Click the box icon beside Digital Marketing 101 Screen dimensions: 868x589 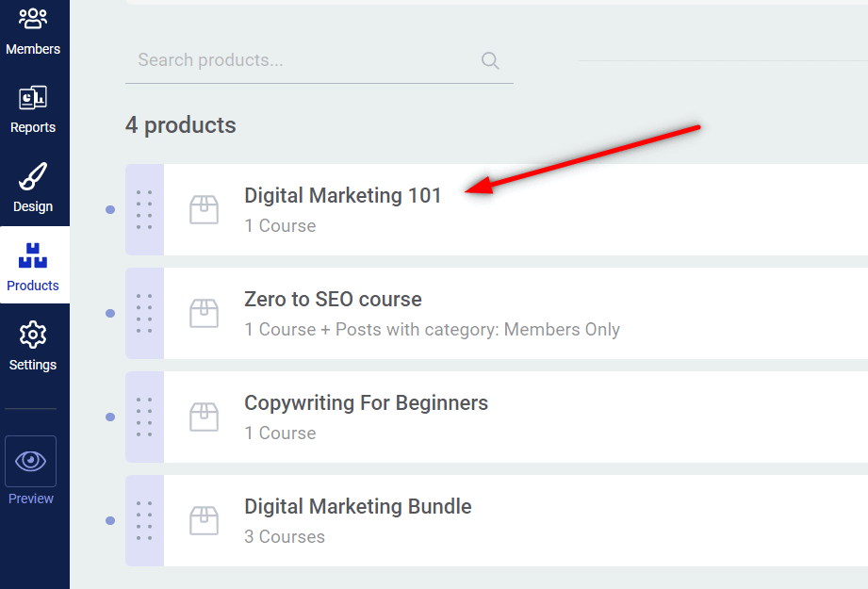(204, 210)
